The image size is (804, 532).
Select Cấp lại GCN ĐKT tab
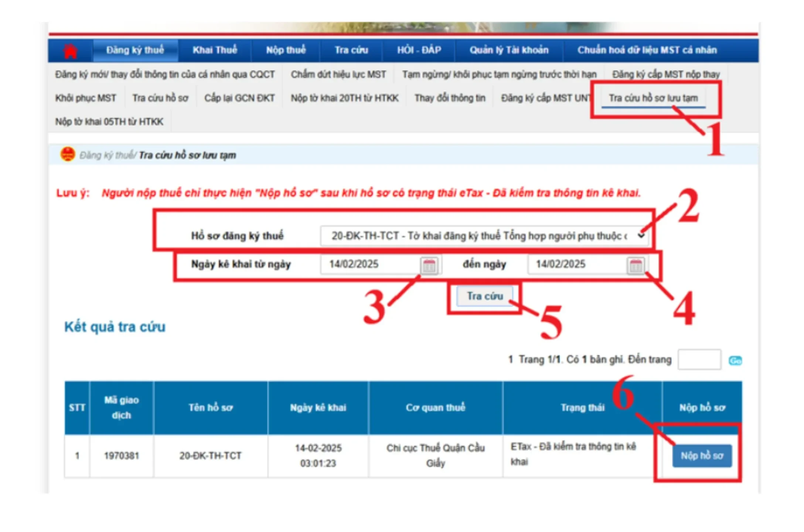[239, 98]
